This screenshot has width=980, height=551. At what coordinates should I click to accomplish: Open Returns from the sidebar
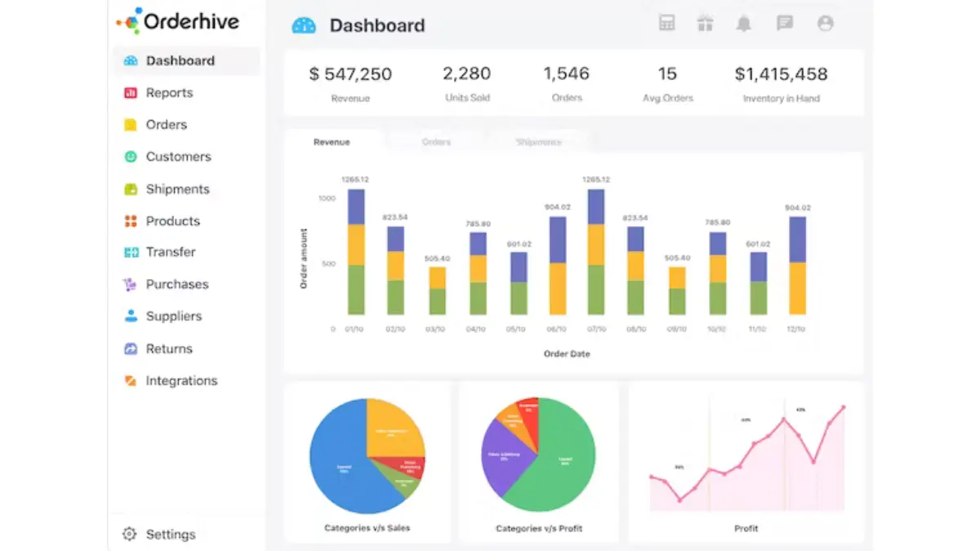[169, 349]
